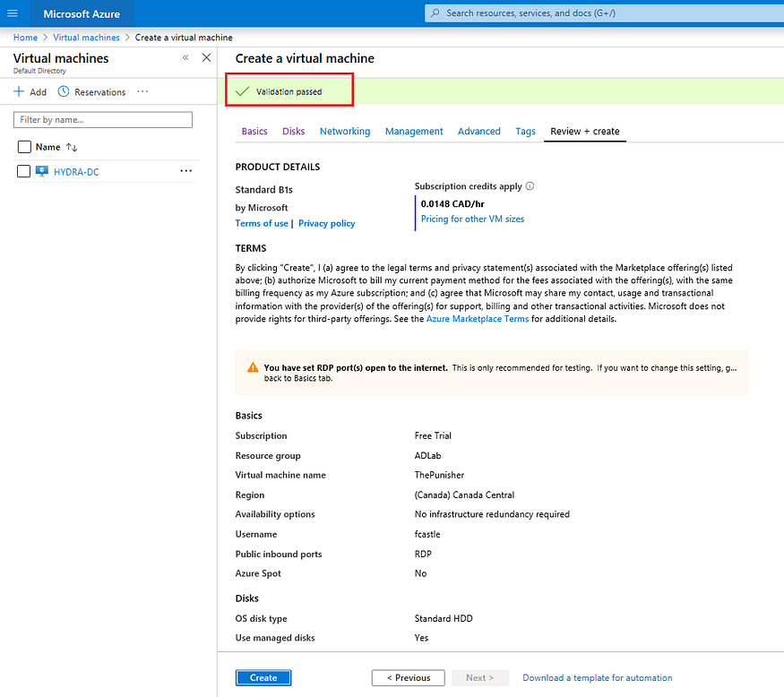
Task: Click the Add icon to create a VM
Action: coord(18,91)
